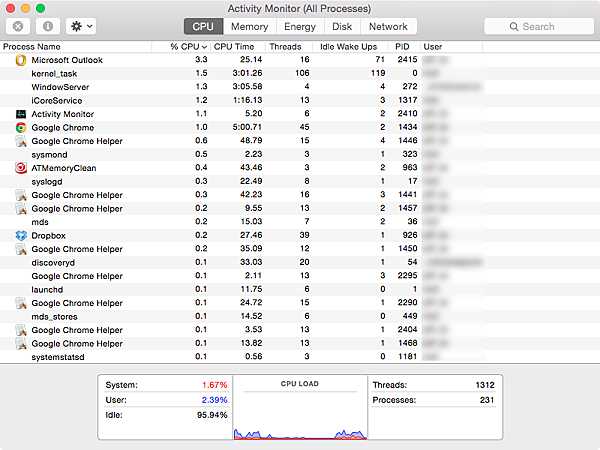Click Chrome Helper icon with PID 2404
The height and width of the screenshot is (450, 600).
[x=21, y=330]
